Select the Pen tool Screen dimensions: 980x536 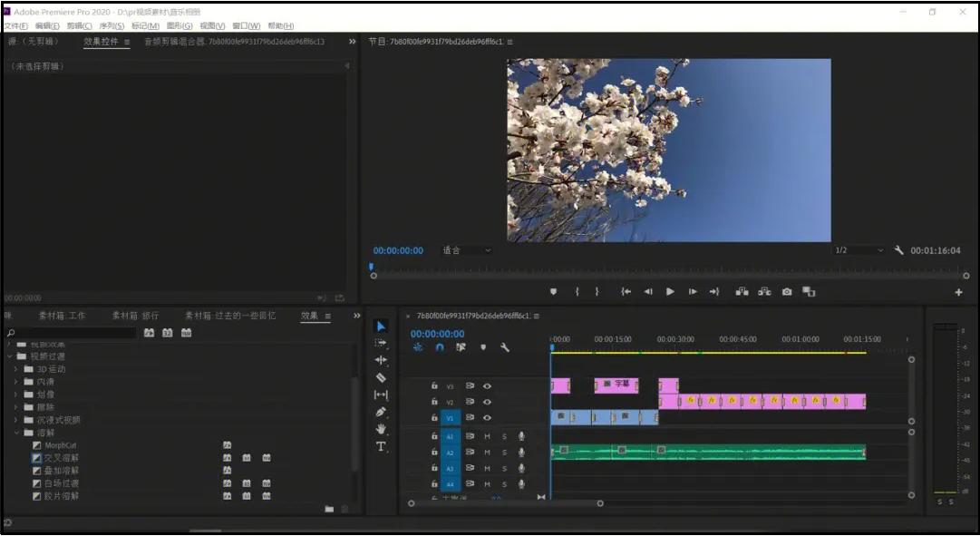[x=381, y=412]
